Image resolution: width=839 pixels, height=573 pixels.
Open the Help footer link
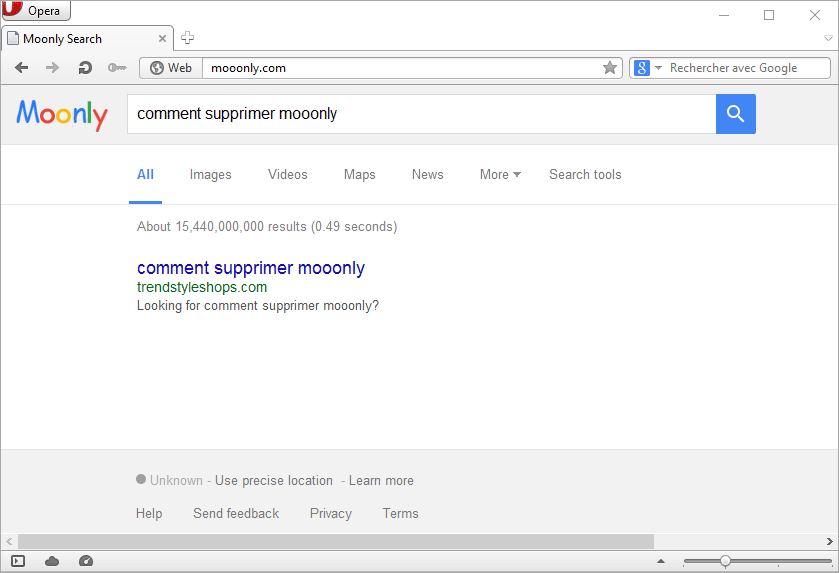coord(149,514)
